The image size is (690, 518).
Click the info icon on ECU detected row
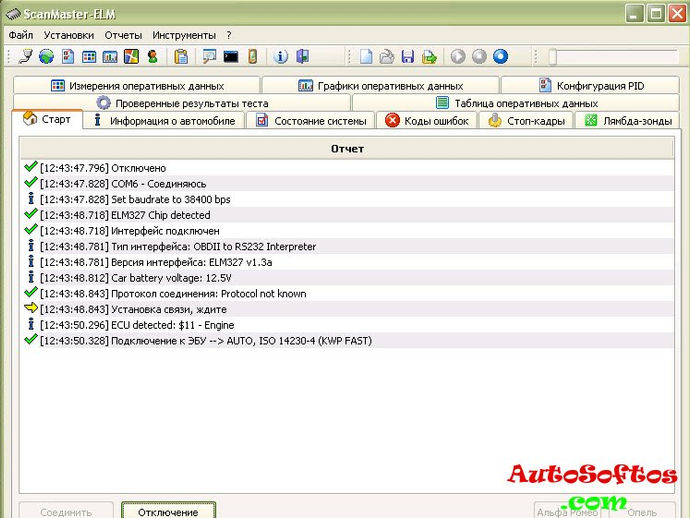[31, 324]
